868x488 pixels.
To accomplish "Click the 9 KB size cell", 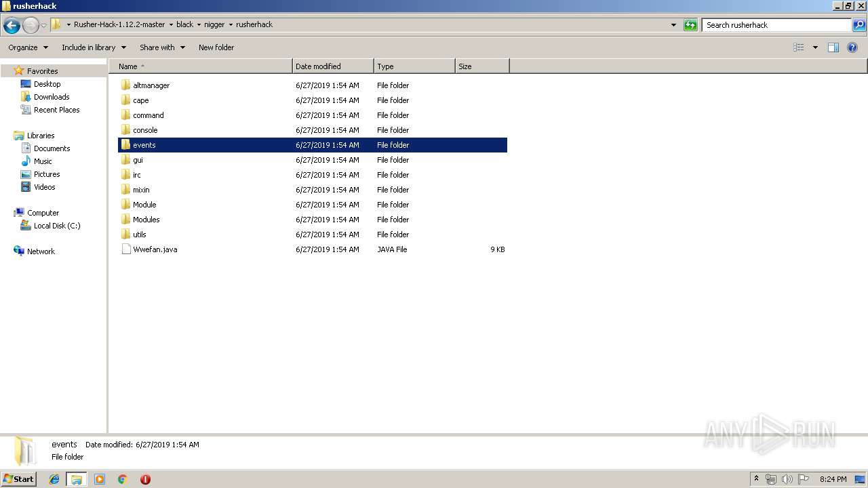I will [498, 249].
